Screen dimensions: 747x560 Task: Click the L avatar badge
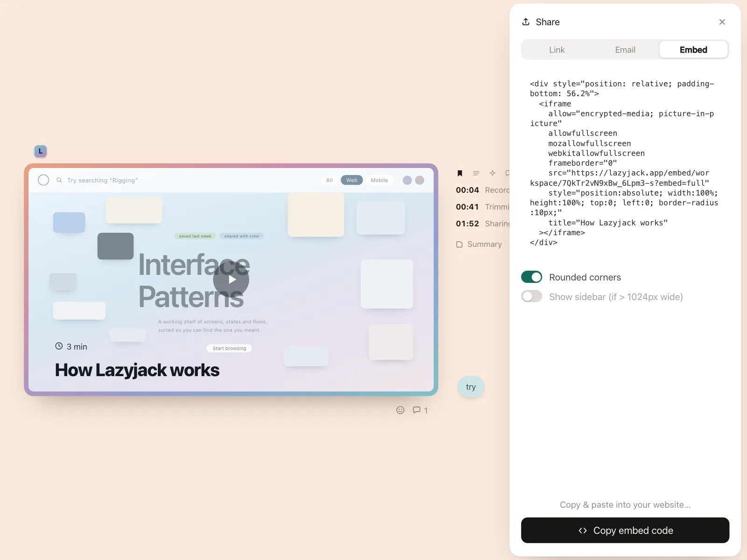point(41,151)
